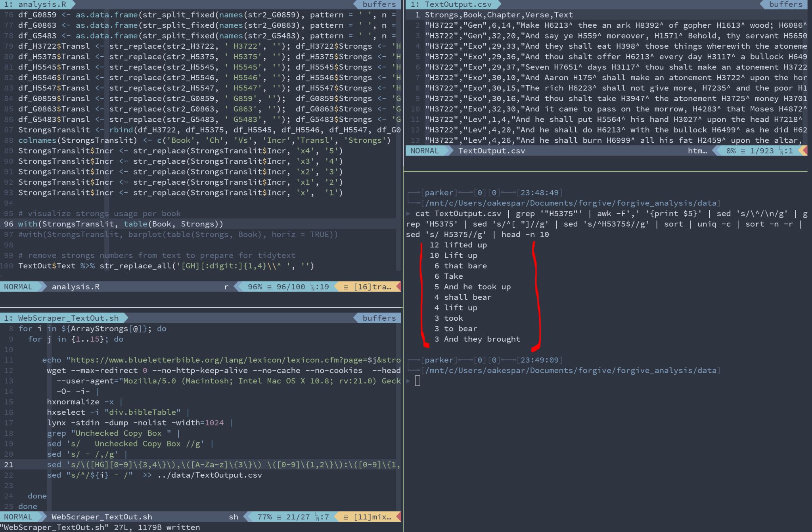Image resolution: width=812 pixels, height=532 pixels.
Task: Click '# remove strongs numbers' comment line
Action: (157, 255)
